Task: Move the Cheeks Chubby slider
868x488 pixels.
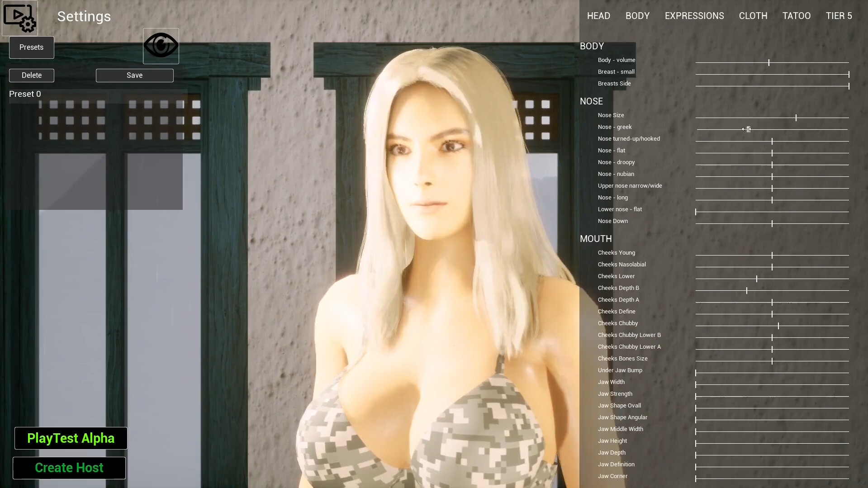Action: point(778,325)
